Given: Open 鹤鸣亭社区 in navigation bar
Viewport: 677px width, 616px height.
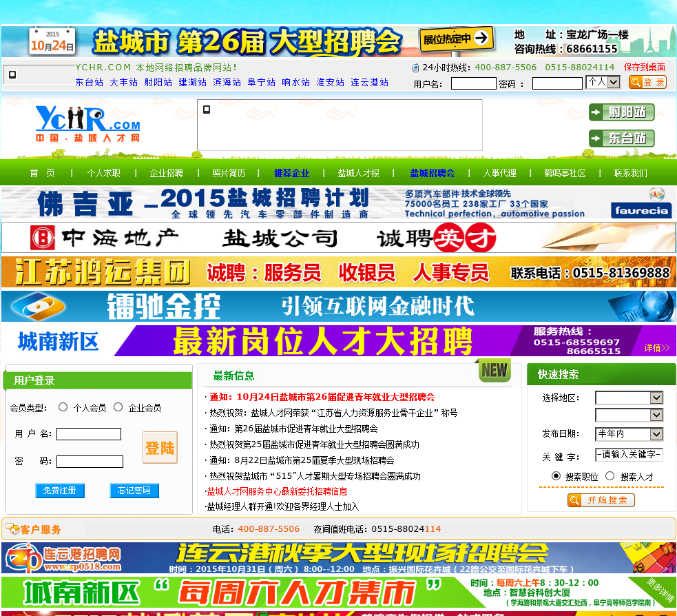Looking at the screenshot, I should [565, 173].
